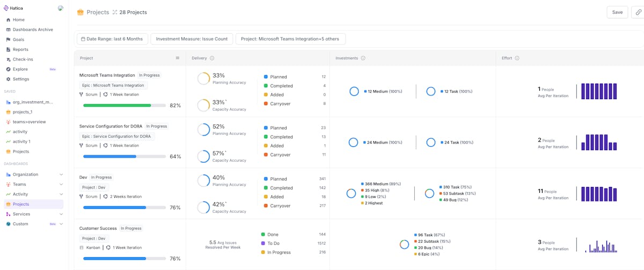Expand the Organization dashboard section
Viewport: 644px width, 270px height.
pyautogui.click(x=61, y=175)
